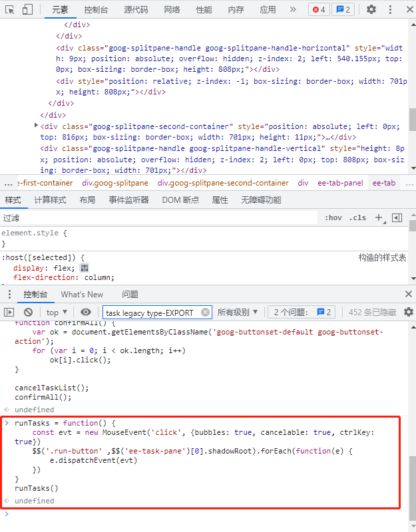This screenshot has height=532, width=416.
Task: Open the top JavaScript context dropdown
Action: tap(57, 312)
